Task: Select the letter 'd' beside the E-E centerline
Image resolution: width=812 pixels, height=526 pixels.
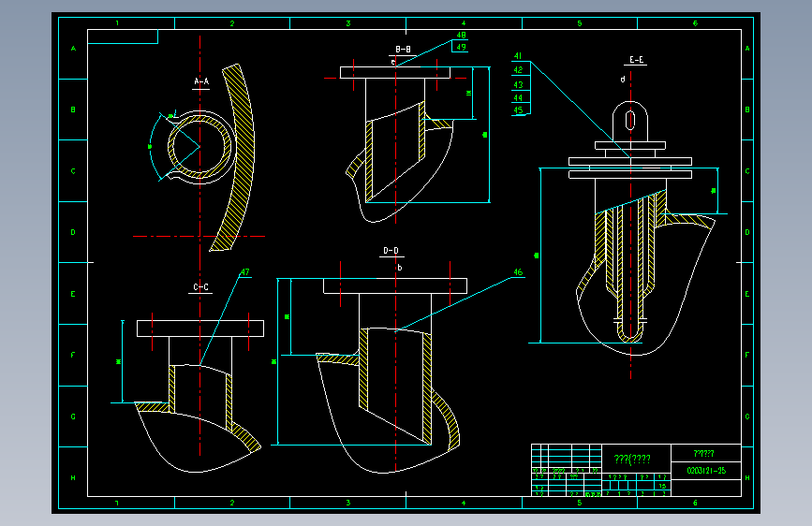Action: [623, 80]
